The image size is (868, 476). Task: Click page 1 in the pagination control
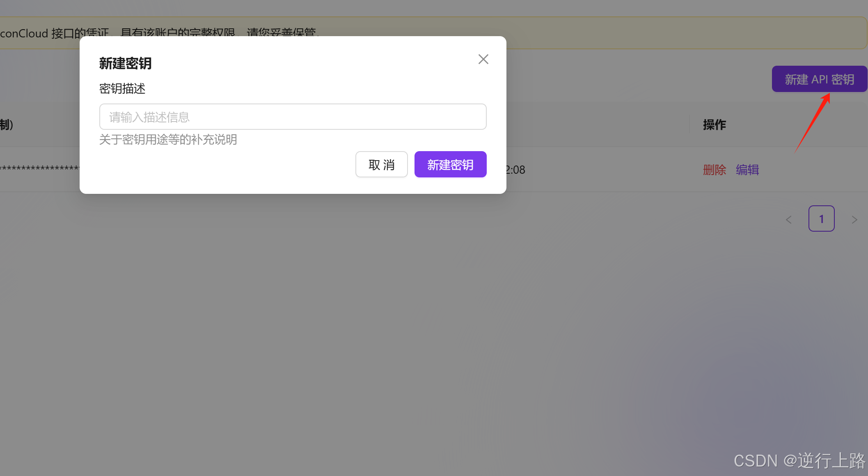(821, 218)
